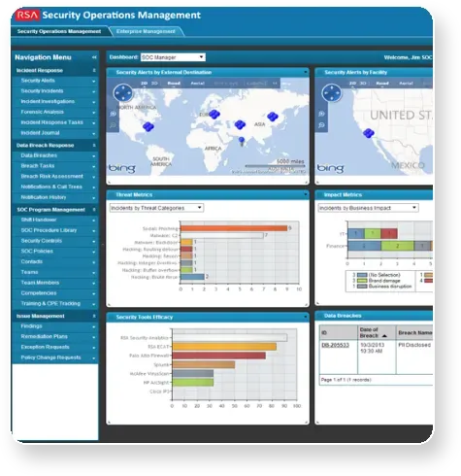The width and height of the screenshot is (461, 476).
Task: Select Road view on External Destination map
Action: 174,84
